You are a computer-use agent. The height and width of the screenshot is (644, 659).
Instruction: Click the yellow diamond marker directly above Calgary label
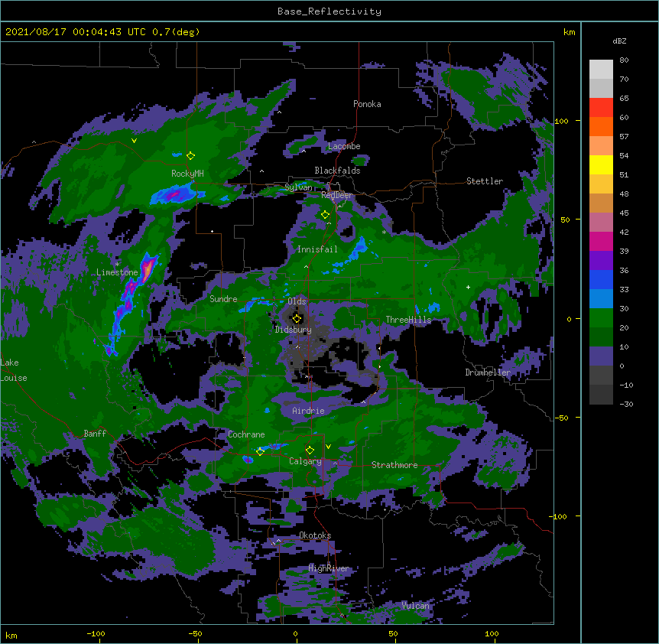coord(310,450)
